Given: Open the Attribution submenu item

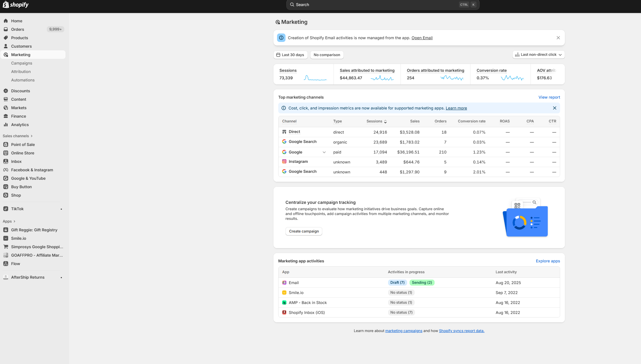Looking at the screenshot, I should point(21,71).
